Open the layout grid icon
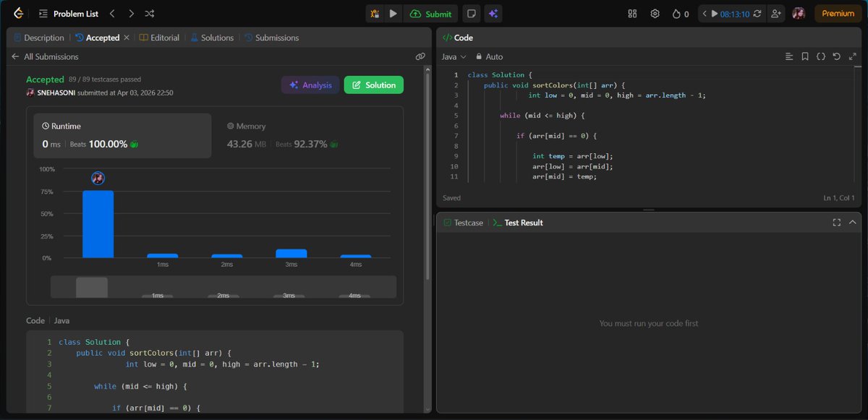The height and width of the screenshot is (420, 868). [632, 13]
